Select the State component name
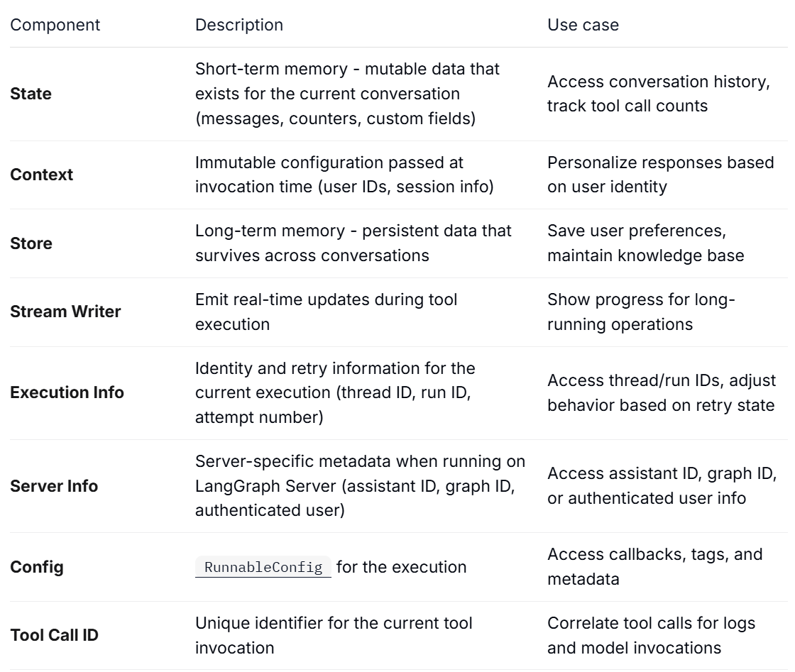 (31, 94)
